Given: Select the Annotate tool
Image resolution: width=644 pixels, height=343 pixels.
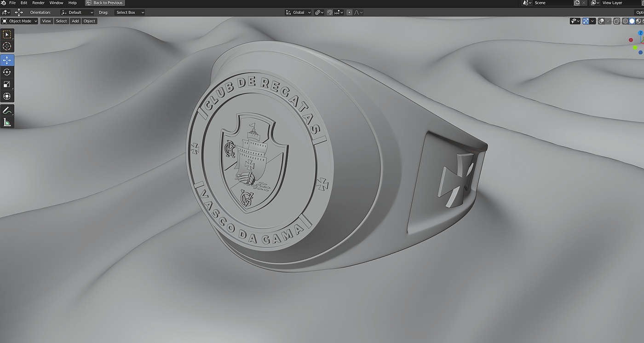Looking at the screenshot, I should click(x=7, y=110).
